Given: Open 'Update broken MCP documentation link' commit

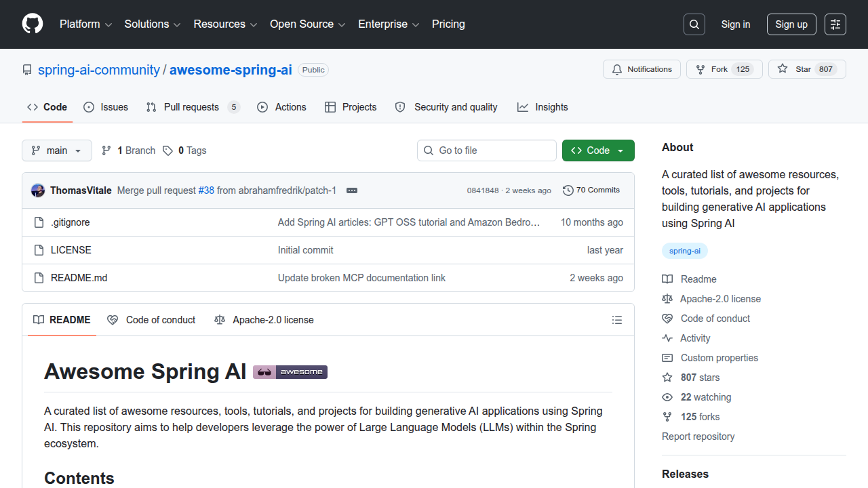Looking at the screenshot, I should (361, 278).
